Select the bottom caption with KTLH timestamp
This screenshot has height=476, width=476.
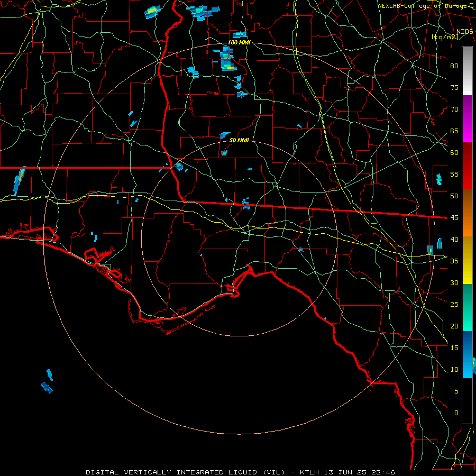pos(240,472)
